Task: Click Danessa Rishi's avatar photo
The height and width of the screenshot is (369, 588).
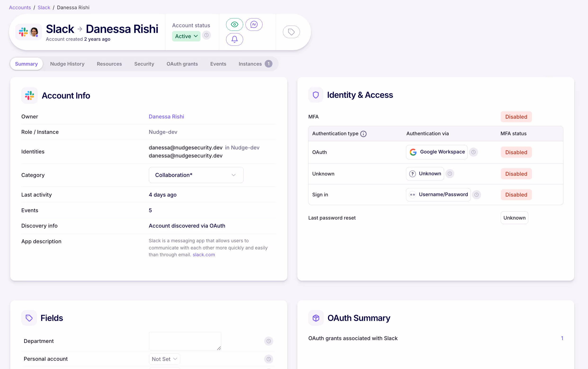Action: pyautogui.click(x=34, y=32)
